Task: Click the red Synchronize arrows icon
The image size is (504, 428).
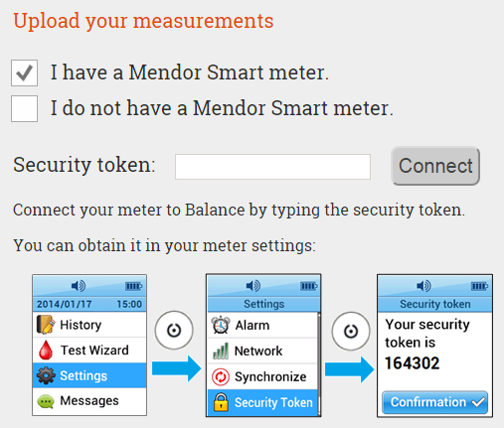Action: pyautogui.click(x=221, y=376)
